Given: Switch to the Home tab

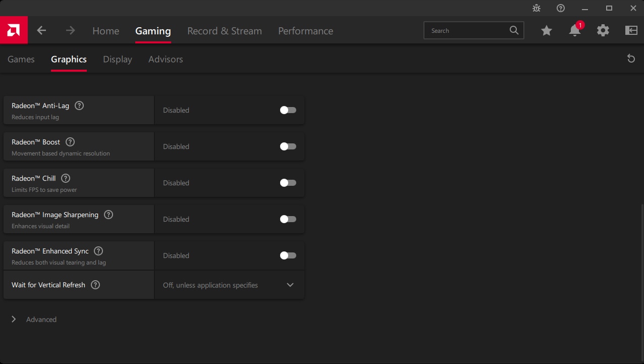Looking at the screenshot, I should [x=106, y=31].
